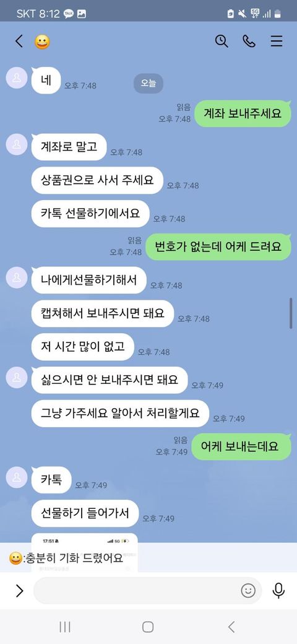
Task: Start a call with phone icon
Action: tap(249, 41)
